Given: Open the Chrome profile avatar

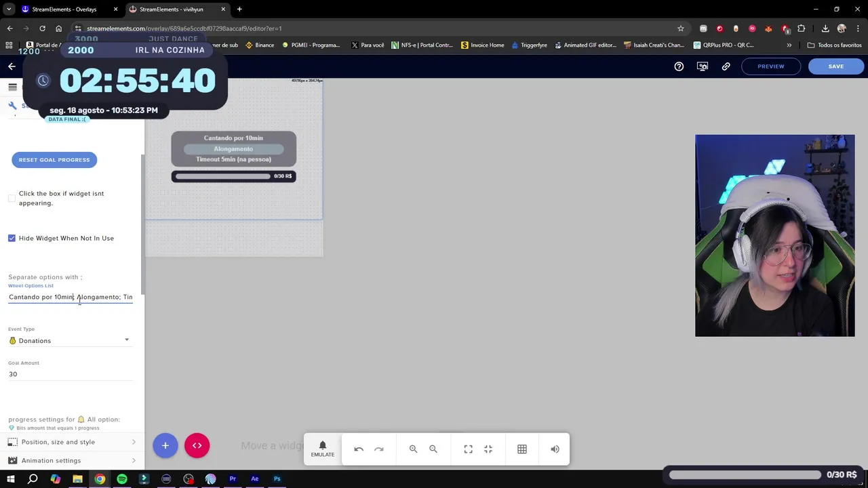Looking at the screenshot, I should (x=842, y=28).
